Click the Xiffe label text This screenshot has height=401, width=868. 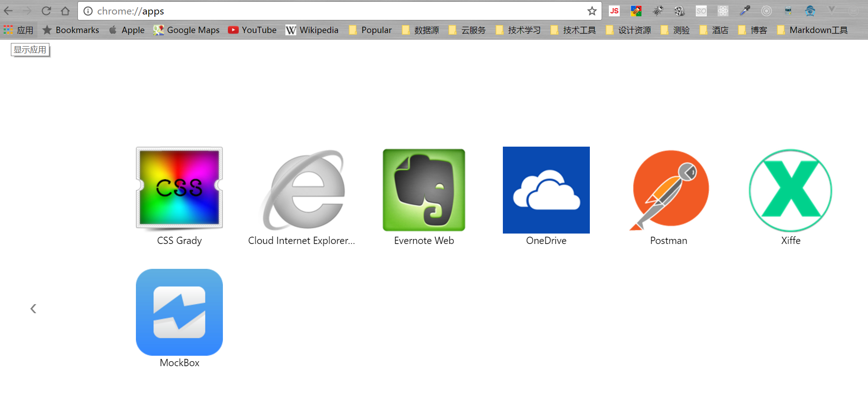tap(791, 241)
